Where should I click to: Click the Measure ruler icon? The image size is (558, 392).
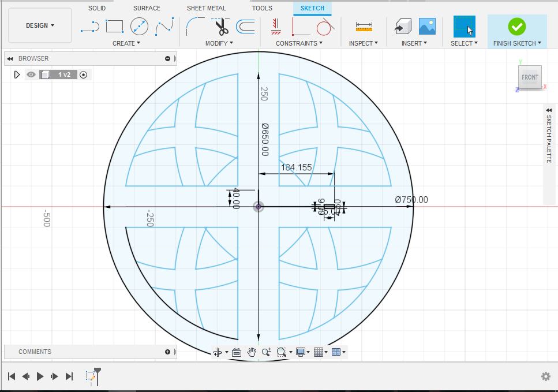point(364,27)
